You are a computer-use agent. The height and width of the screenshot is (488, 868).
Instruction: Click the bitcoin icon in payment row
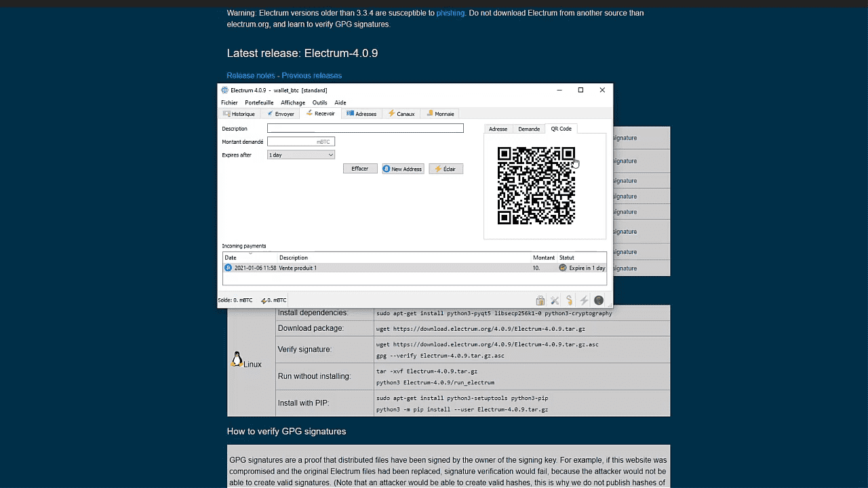pos(228,268)
